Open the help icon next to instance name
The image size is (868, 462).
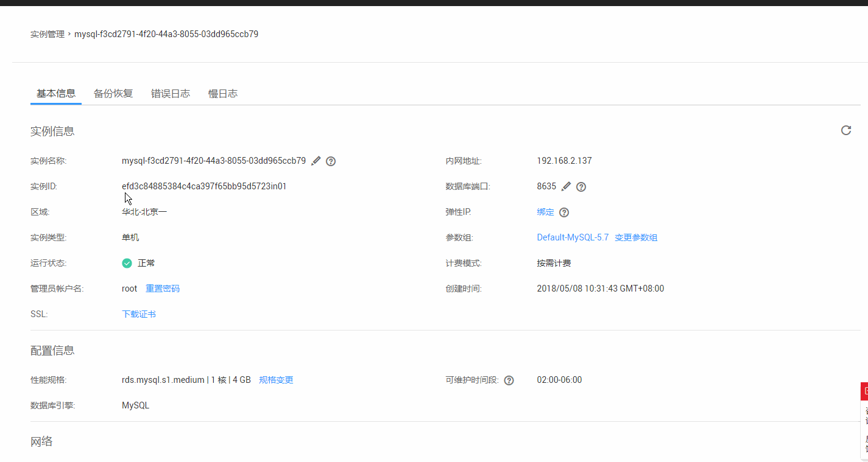331,161
